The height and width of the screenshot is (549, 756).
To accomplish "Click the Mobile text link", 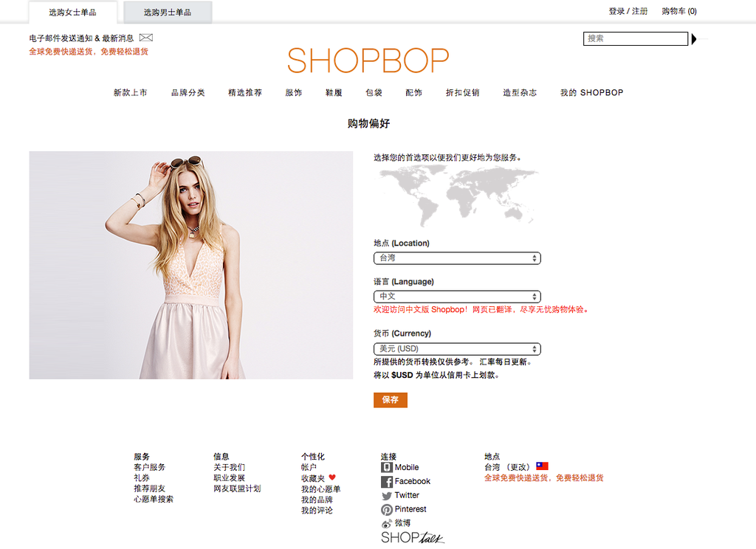I will [407, 467].
